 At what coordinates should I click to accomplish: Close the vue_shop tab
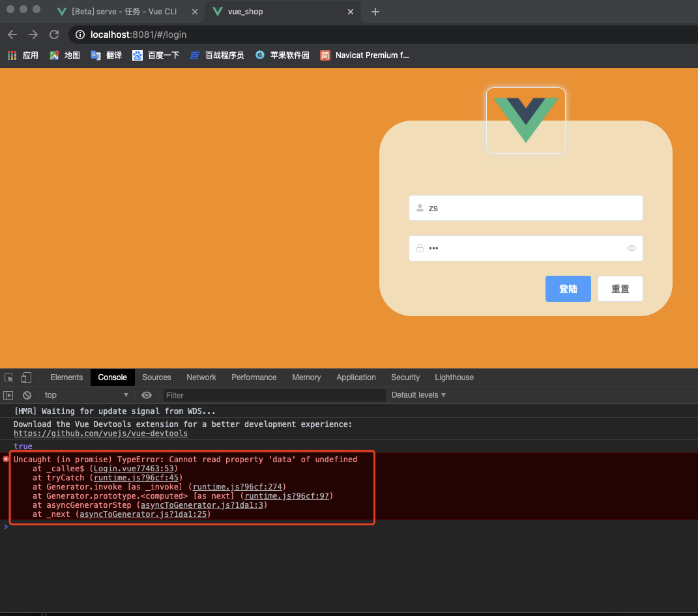[351, 12]
